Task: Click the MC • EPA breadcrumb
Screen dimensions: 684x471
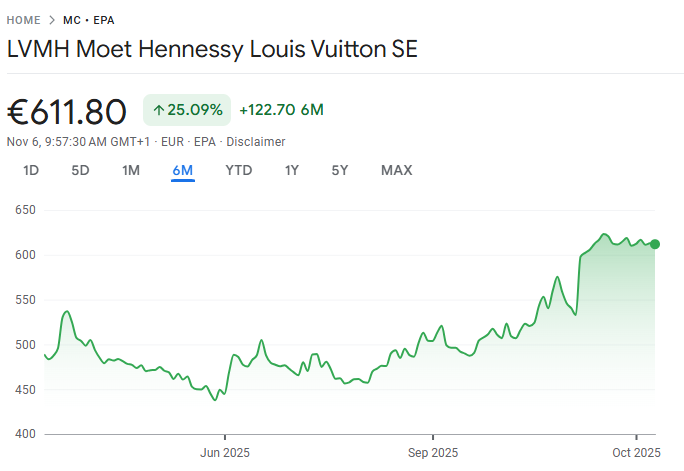Action: [89, 20]
